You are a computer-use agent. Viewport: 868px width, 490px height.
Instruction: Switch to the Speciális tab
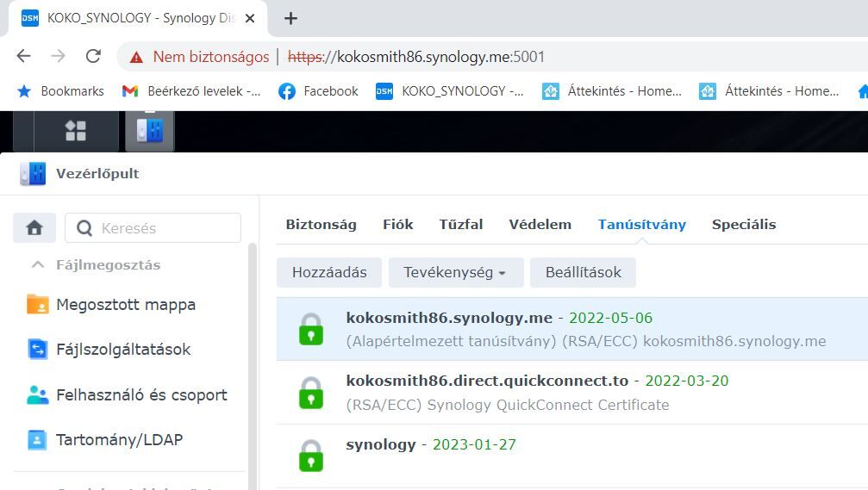(744, 225)
